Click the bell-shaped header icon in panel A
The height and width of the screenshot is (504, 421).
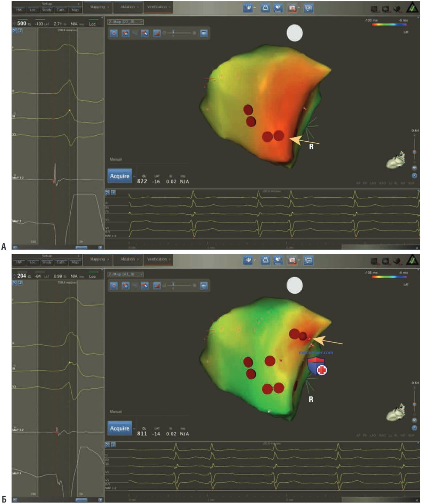[265, 8]
